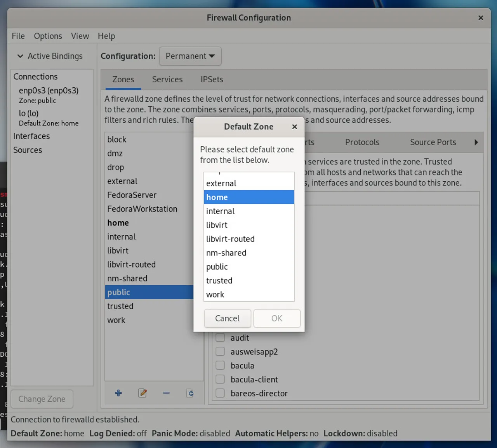The width and height of the screenshot is (497, 448).
Task: Click the Panic Mode: disabled status entry
Action: click(x=191, y=434)
